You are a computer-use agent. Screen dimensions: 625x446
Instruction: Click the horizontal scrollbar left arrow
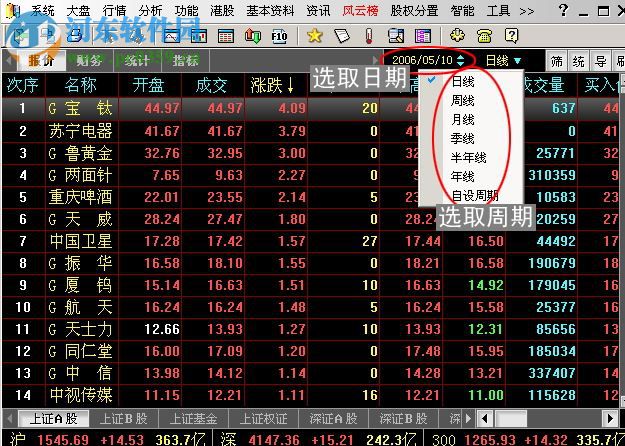coord(485,419)
